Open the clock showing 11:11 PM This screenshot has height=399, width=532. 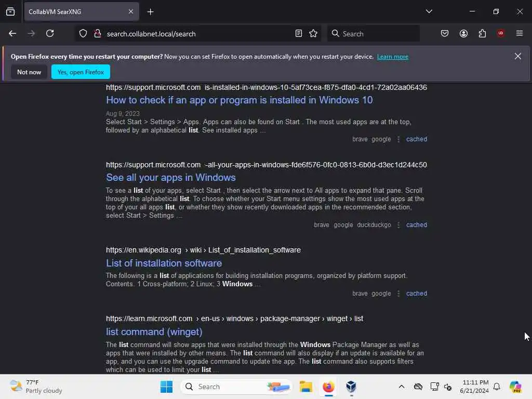[x=474, y=387]
